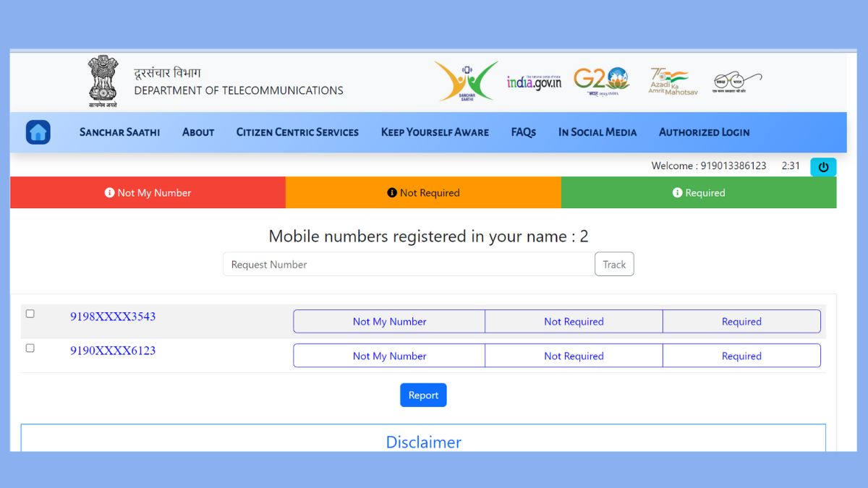Click the G20 logo
This screenshot has height=488, width=868.
(x=601, y=81)
